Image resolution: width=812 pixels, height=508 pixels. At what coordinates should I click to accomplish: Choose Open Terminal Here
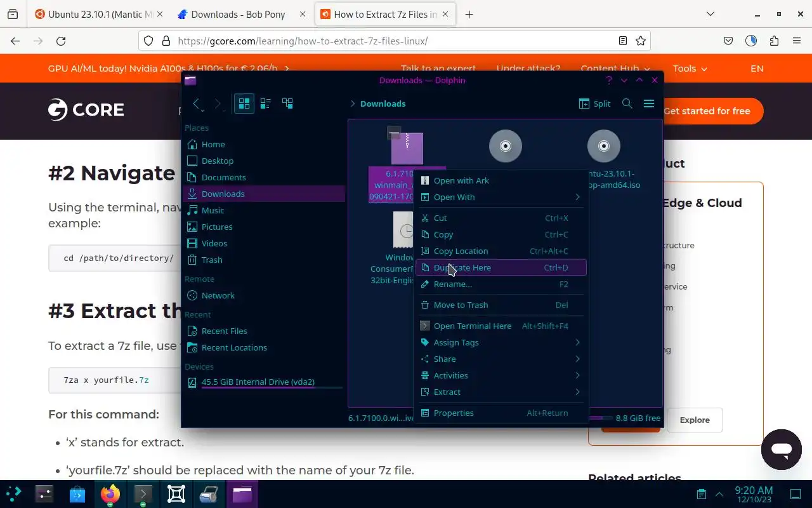501,326
